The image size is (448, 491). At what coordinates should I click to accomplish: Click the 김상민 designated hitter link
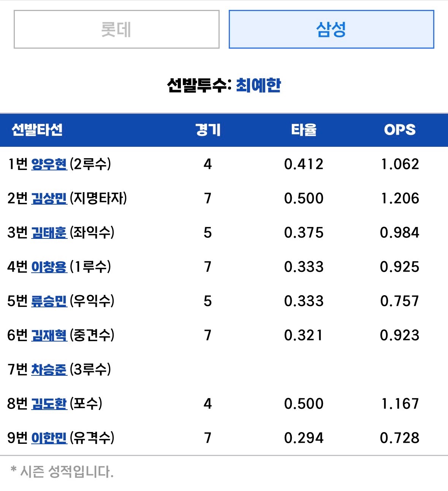49,199
